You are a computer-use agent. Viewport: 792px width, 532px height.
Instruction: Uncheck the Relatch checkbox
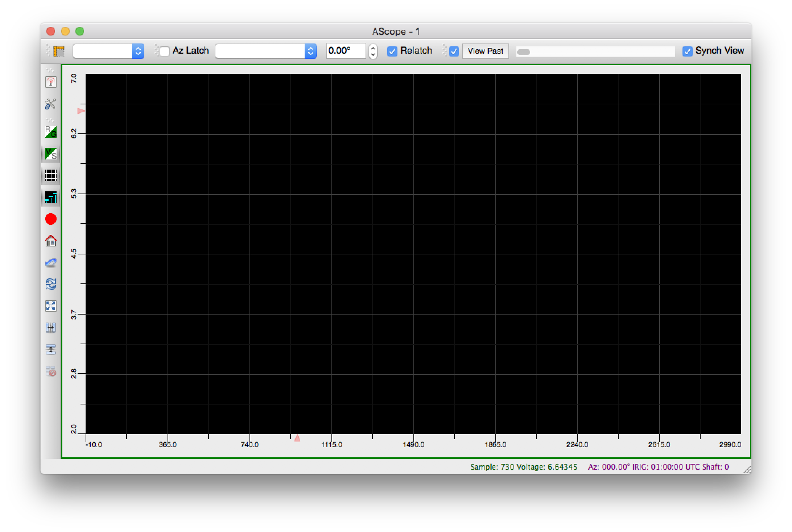pos(392,51)
